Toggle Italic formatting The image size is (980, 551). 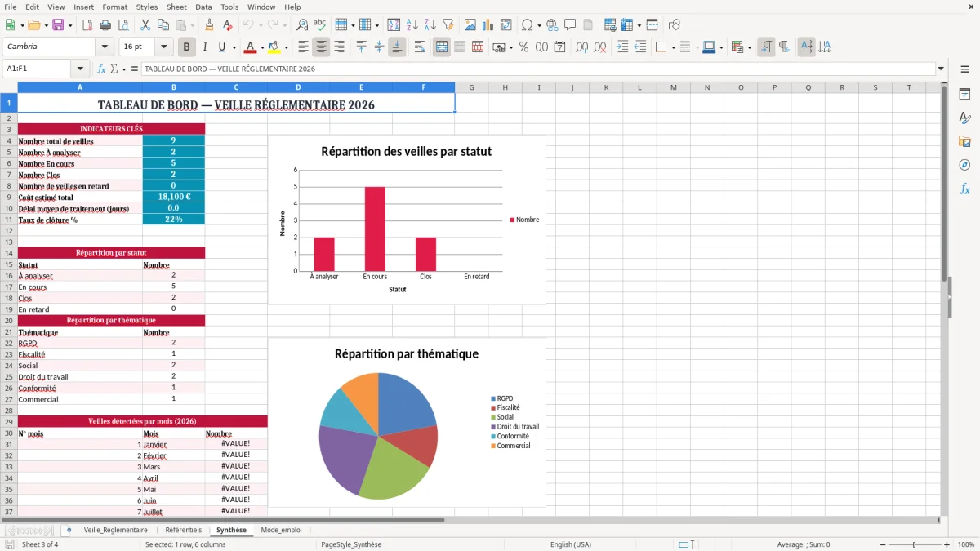(x=204, y=47)
